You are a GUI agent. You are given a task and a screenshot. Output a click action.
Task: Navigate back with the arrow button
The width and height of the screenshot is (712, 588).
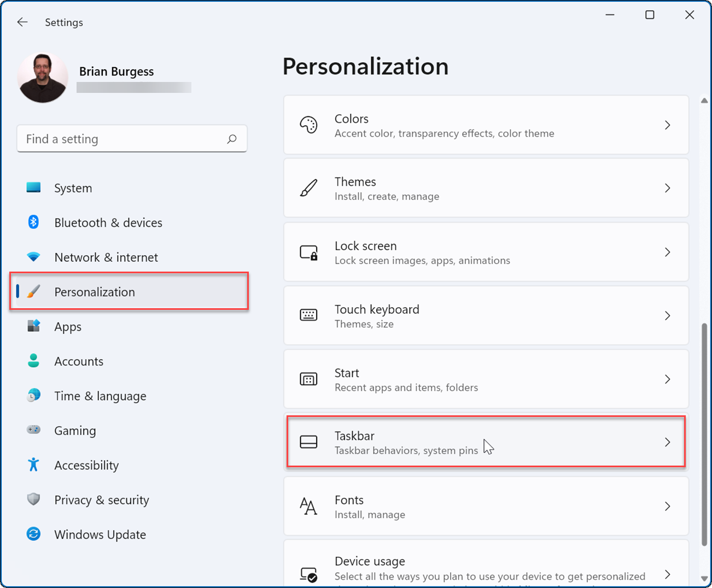22,22
